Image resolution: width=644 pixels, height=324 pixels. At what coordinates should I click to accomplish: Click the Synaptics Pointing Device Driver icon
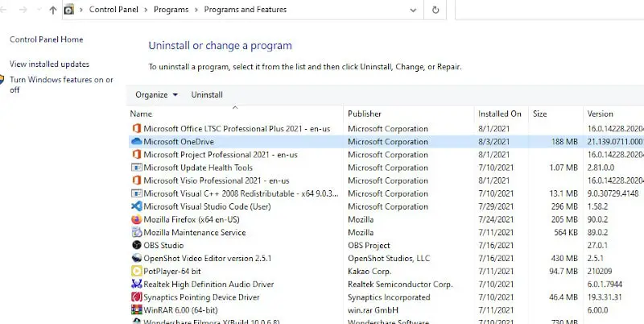(136, 297)
